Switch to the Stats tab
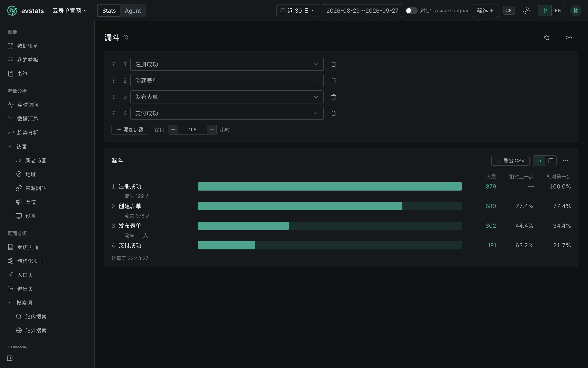 pyautogui.click(x=109, y=11)
